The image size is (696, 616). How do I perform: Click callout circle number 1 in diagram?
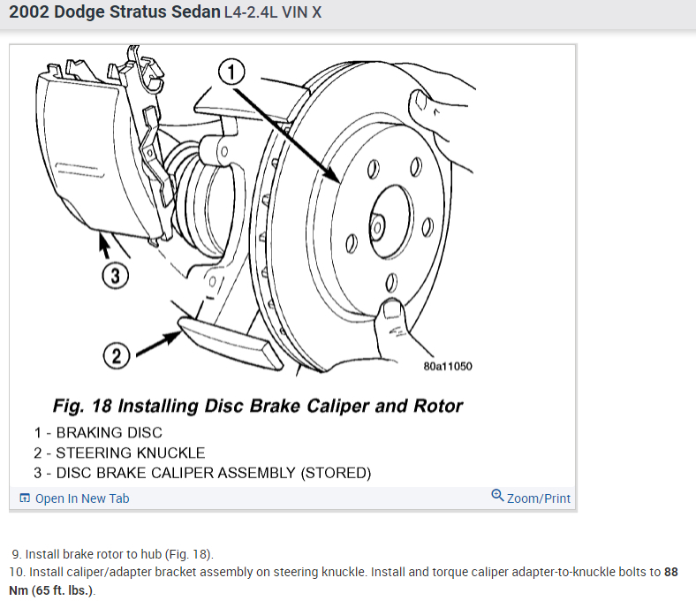(x=231, y=72)
